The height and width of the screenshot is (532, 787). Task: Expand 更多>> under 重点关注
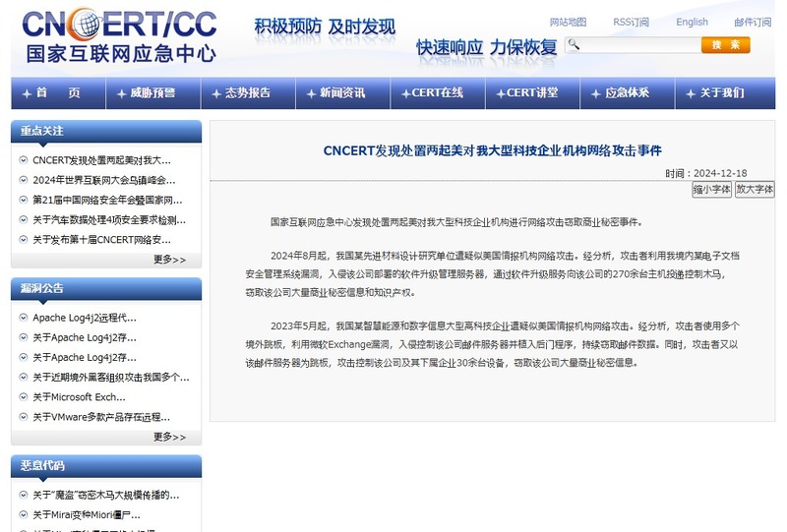169,260
